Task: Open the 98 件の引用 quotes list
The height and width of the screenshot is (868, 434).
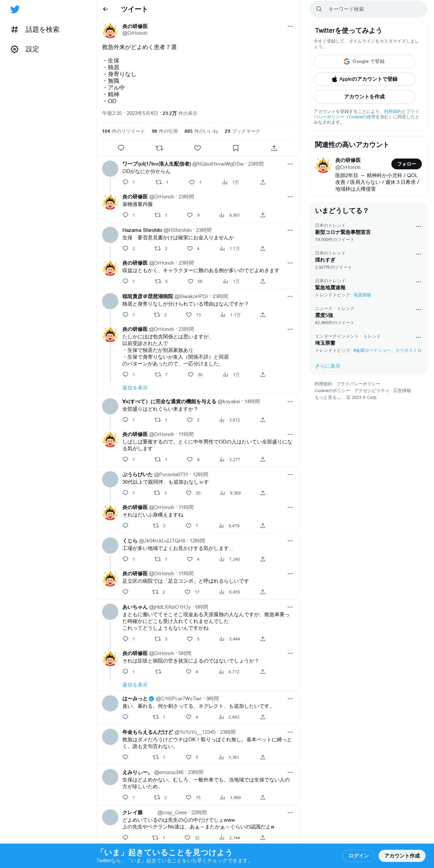Action: pyautogui.click(x=165, y=131)
